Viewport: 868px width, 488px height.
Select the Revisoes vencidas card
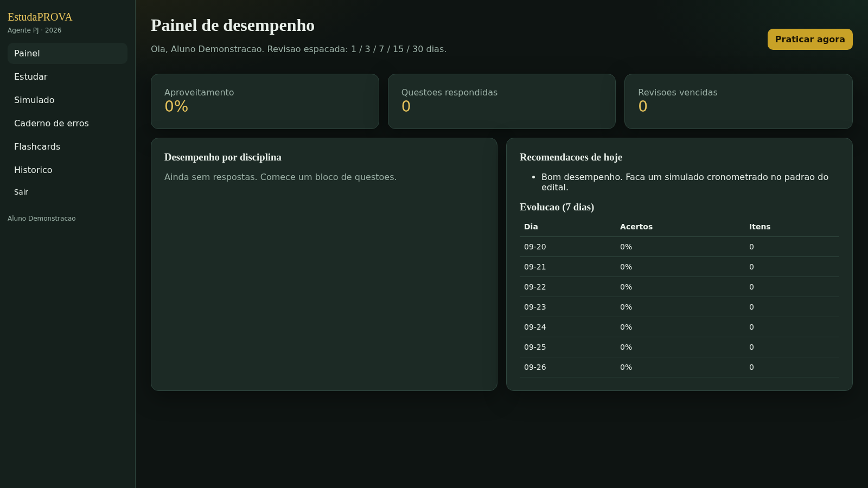point(738,101)
